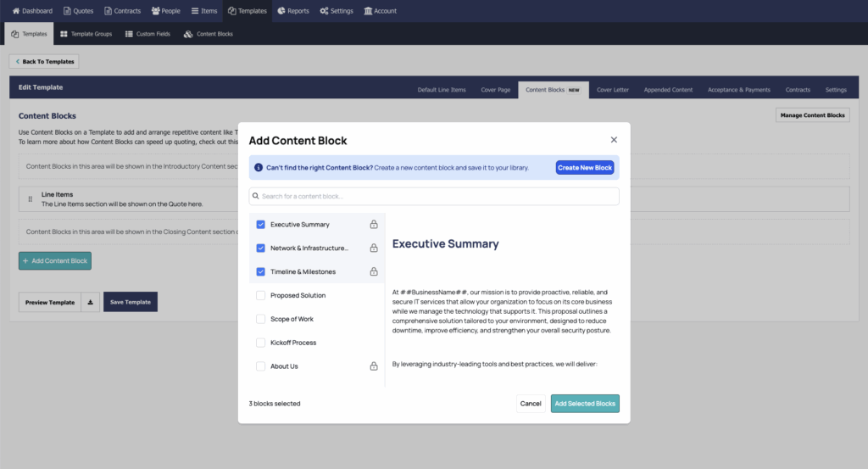Screen dimensions: 868x469
Task: Close the Add Content Block dialog
Action: pos(614,140)
